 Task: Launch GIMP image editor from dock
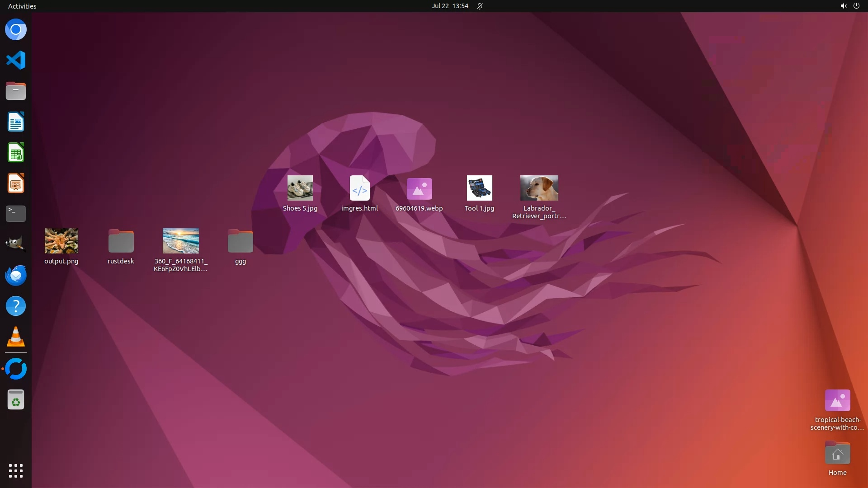coord(16,244)
